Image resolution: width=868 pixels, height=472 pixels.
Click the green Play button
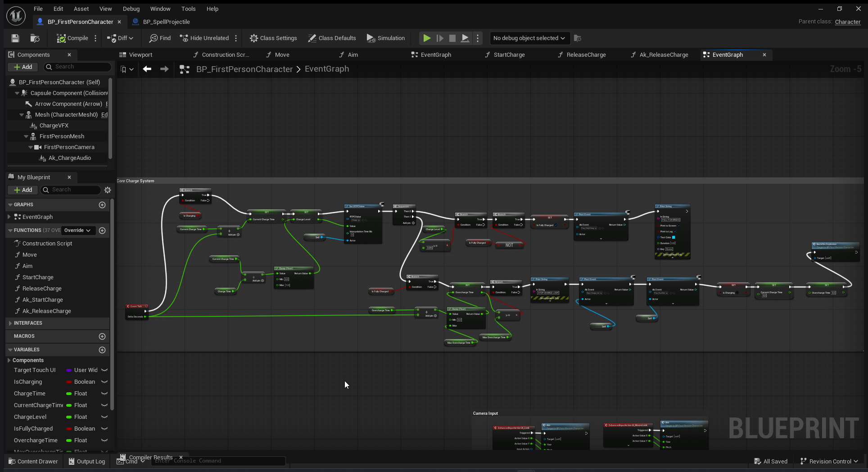click(x=427, y=38)
